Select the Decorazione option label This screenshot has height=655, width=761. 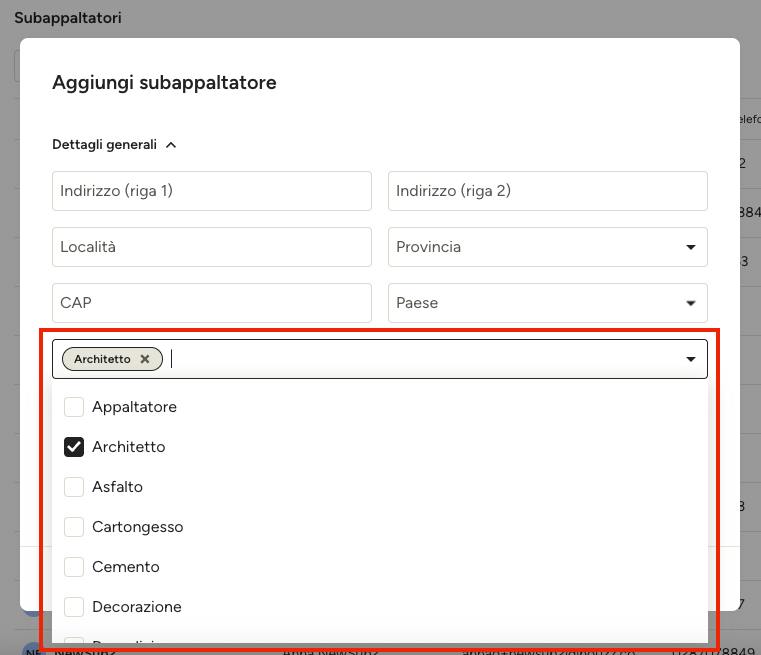click(x=137, y=607)
